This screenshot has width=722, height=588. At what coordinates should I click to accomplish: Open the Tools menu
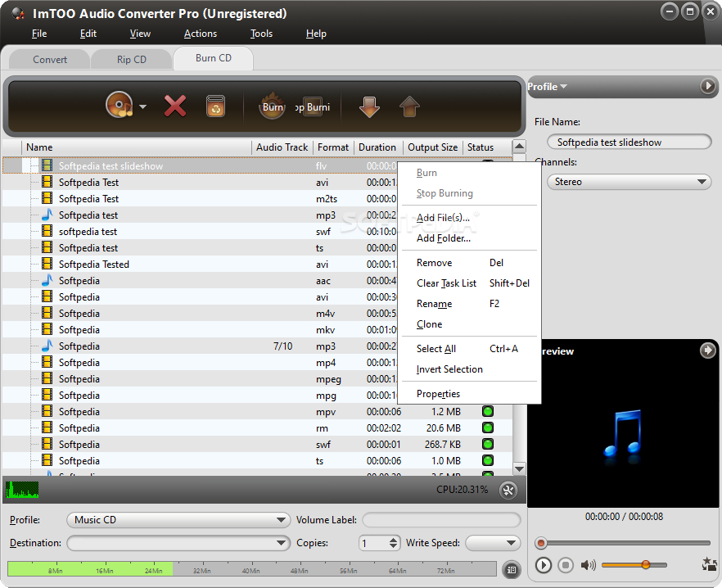click(x=261, y=34)
